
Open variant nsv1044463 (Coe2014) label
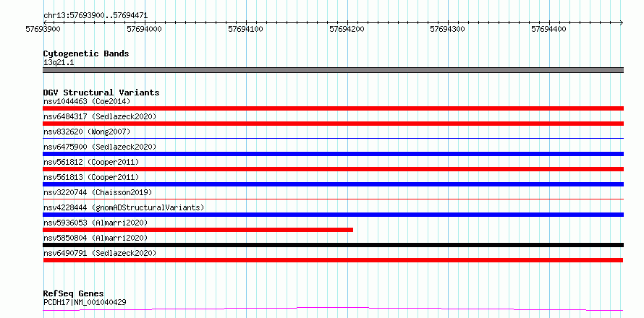(x=86, y=101)
